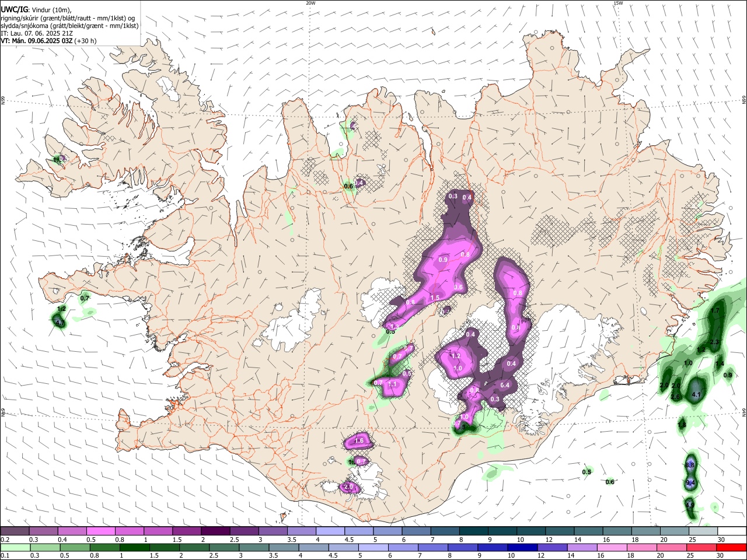
Task: Click the '15W' longitude label
Action: [617, 3]
